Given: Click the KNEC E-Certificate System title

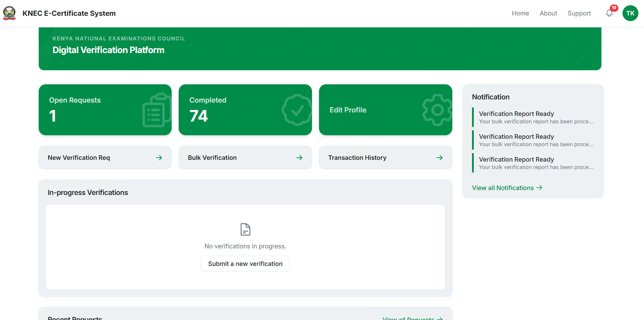Looking at the screenshot, I should tap(69, 13).
